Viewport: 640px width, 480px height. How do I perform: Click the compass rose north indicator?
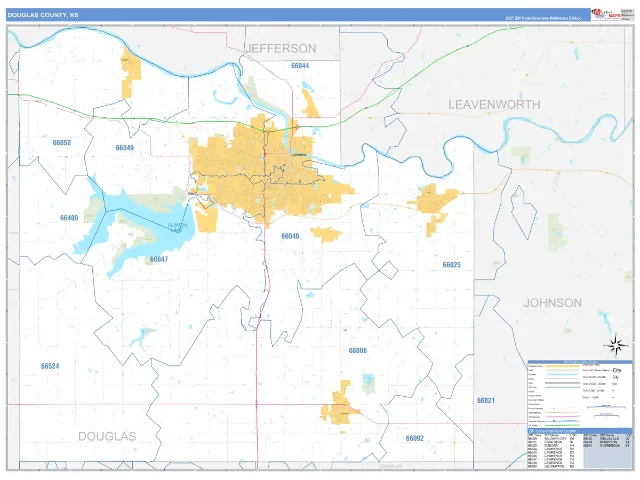pos(616,345)
